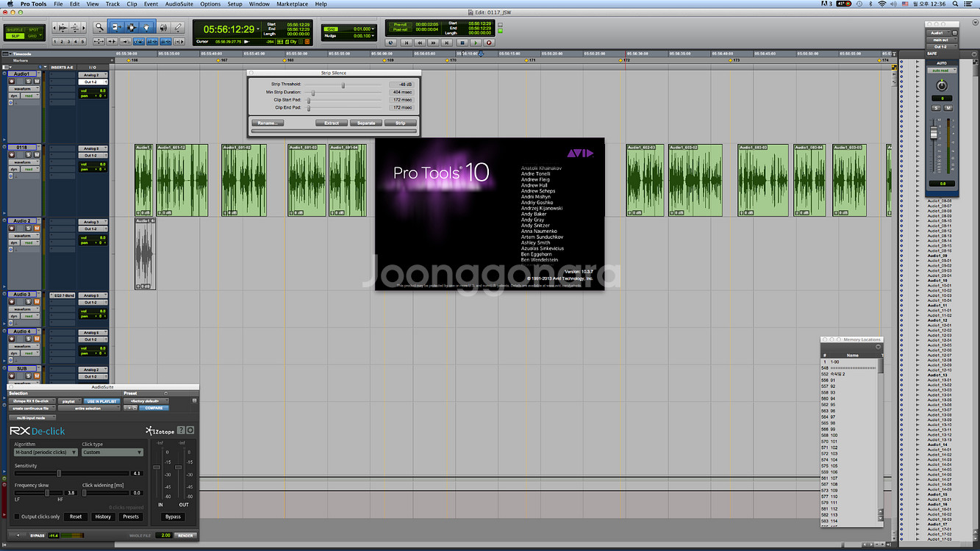This screenshot has height=551, width=980.
Task: Enable SHUFFLE edit mode
Action: point(15,29)
